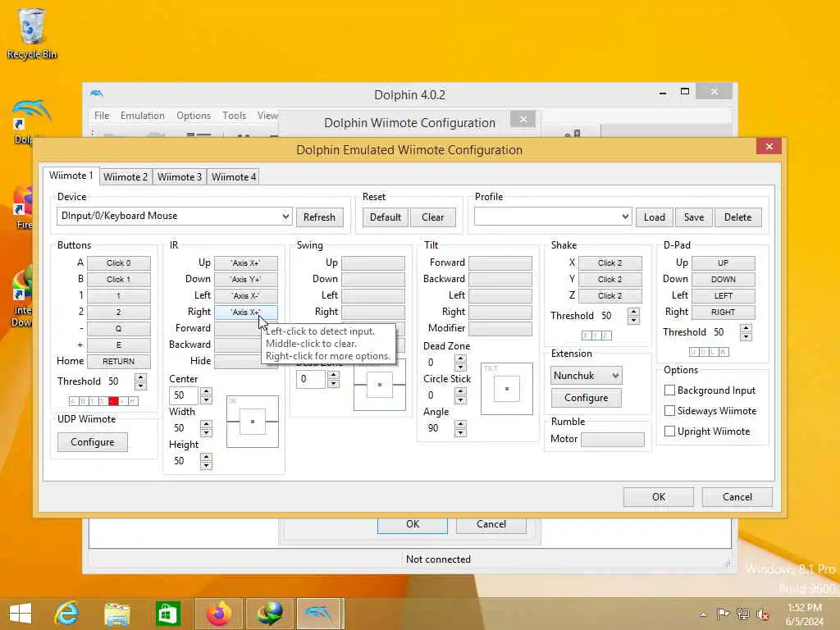Click the Action Center flag tray icon
840x630 pixels.
pyautogui.click(x=723, y=614)
